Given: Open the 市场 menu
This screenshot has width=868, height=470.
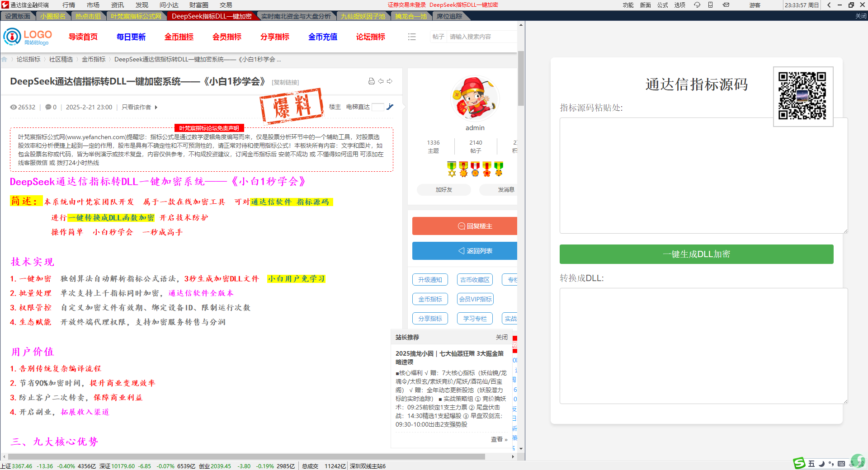Looking at the screenshot, I should [x=93, y=5].
